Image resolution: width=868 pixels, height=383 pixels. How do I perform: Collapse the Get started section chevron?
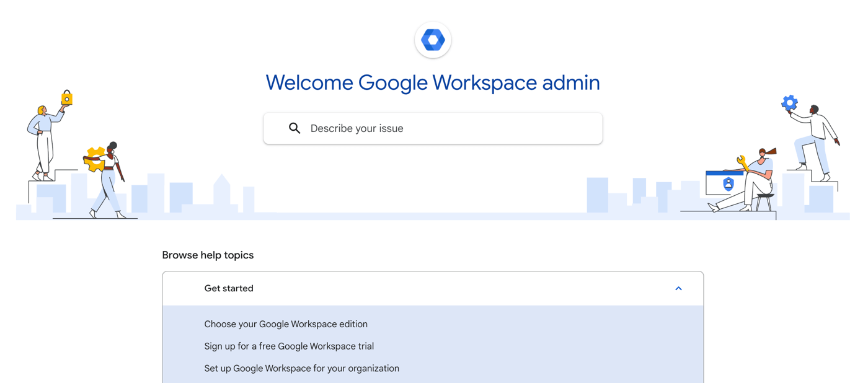(x=678, y=289)
